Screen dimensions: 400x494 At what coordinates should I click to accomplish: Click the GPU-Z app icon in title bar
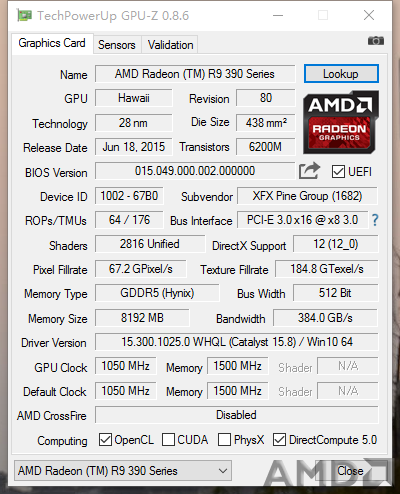point(24,15)
